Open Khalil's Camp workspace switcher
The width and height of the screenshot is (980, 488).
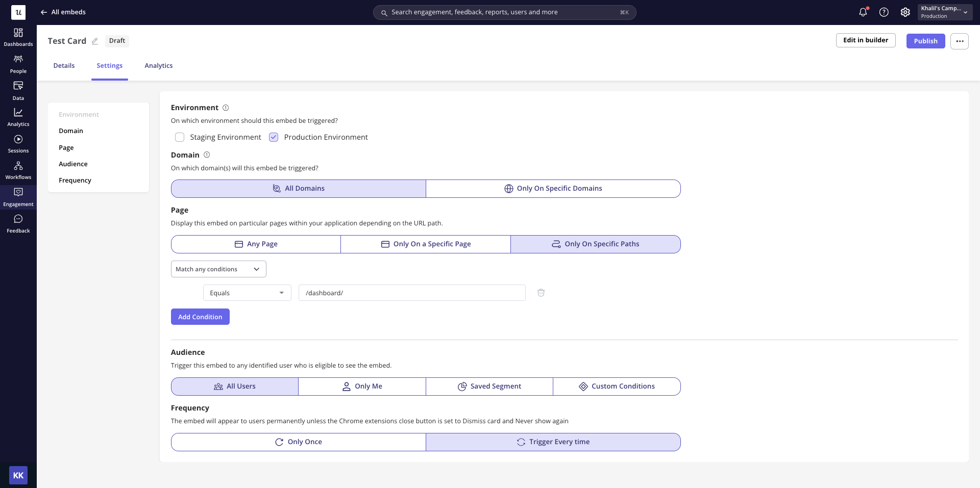(x=945, y=12)
